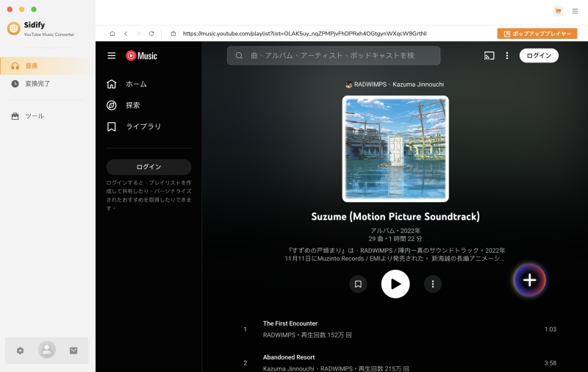Select track The First Encounter
Viewport: 588px width, 372px height.
[x=290, y=323]
